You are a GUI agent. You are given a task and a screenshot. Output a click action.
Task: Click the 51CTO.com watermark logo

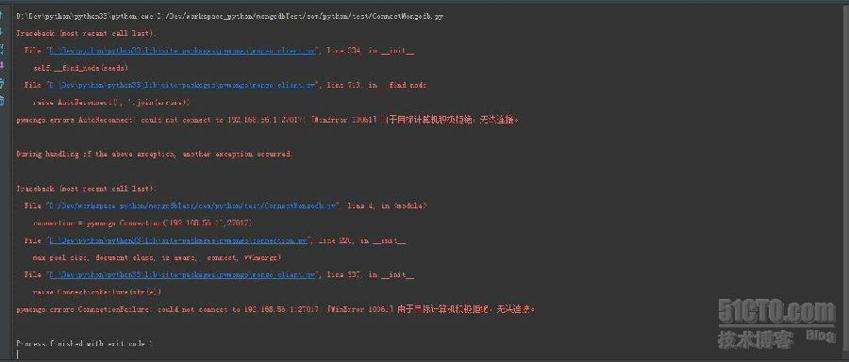(777, 312)
